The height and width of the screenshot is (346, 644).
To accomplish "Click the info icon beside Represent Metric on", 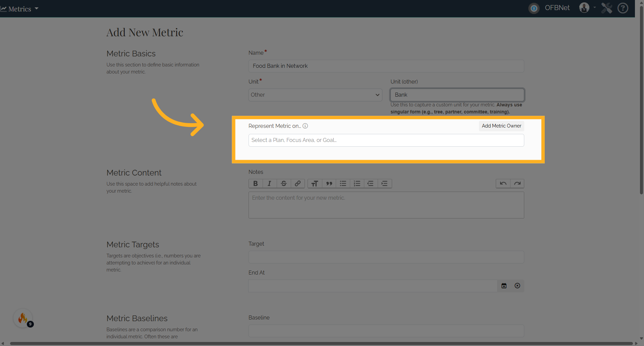I will point(305,126).
